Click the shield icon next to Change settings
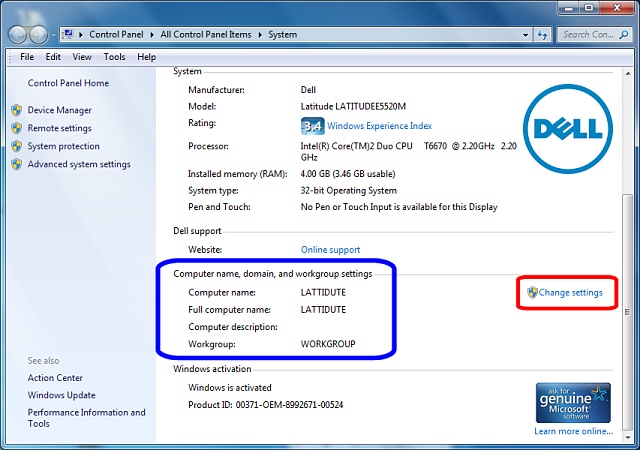The height and width of the screenshot is (450, 640). coord(532,292)
